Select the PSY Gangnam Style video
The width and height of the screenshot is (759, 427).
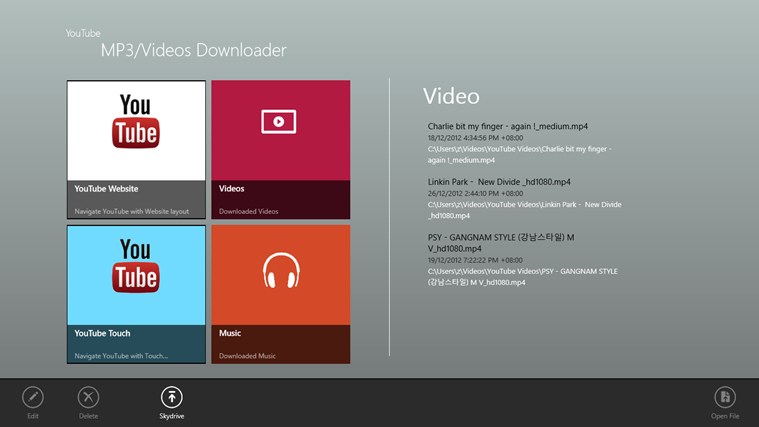tap(500, 237)
